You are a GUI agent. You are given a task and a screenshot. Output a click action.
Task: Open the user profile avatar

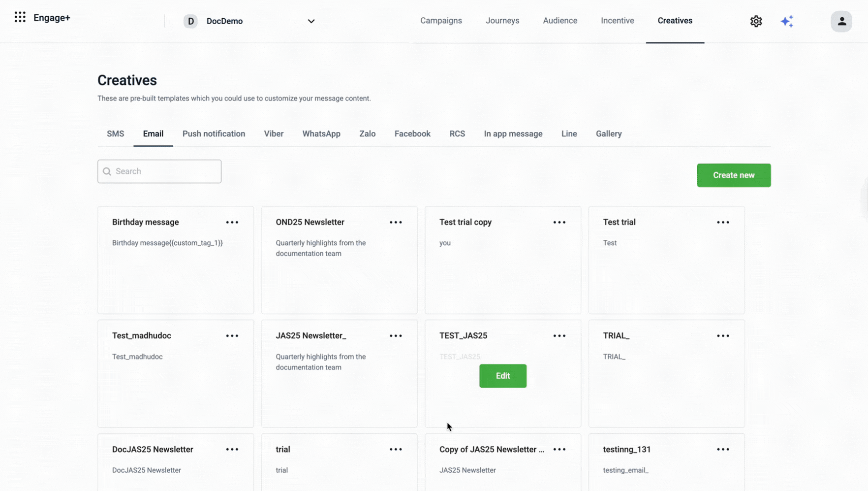point(841,21)
